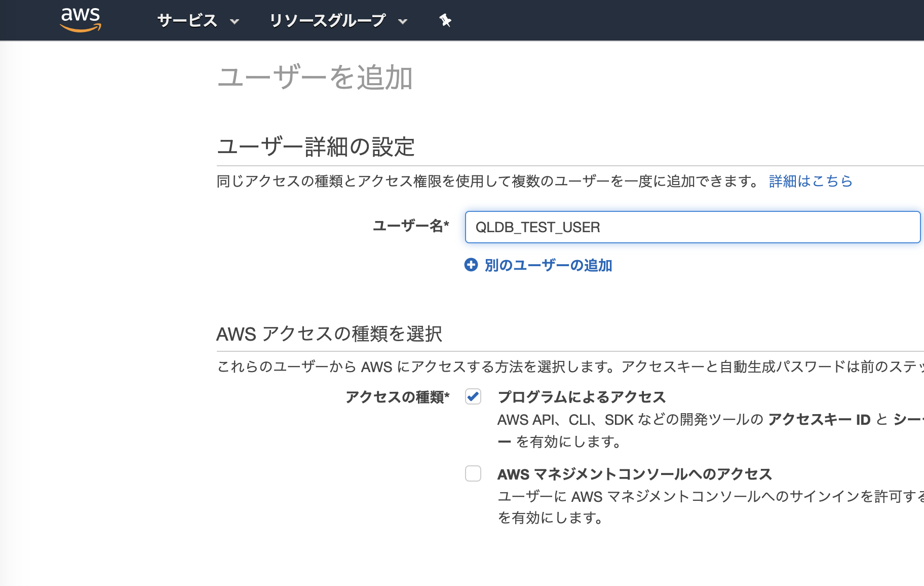Focus the ユーザー名 input field
This screenshot has width=924, height=586.
(x=692, y=227)
